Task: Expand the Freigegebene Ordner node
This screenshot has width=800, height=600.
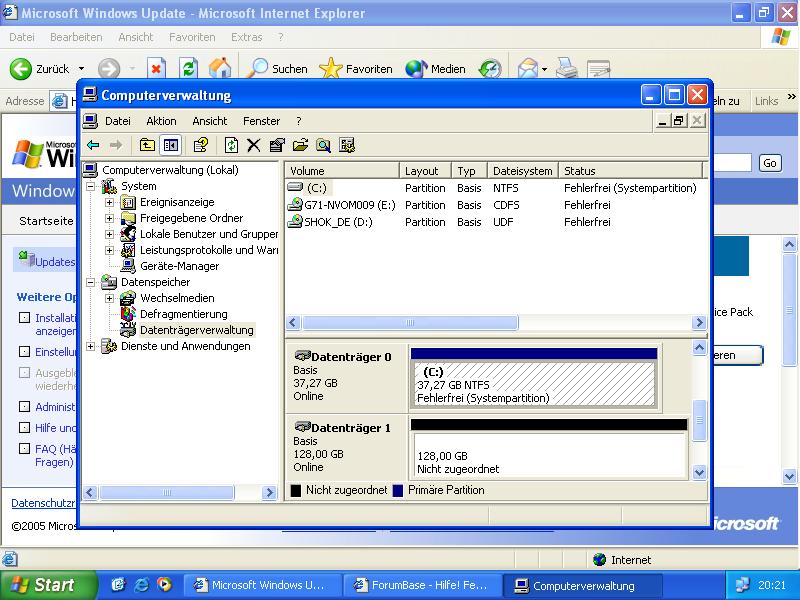Action: (110, 218)
